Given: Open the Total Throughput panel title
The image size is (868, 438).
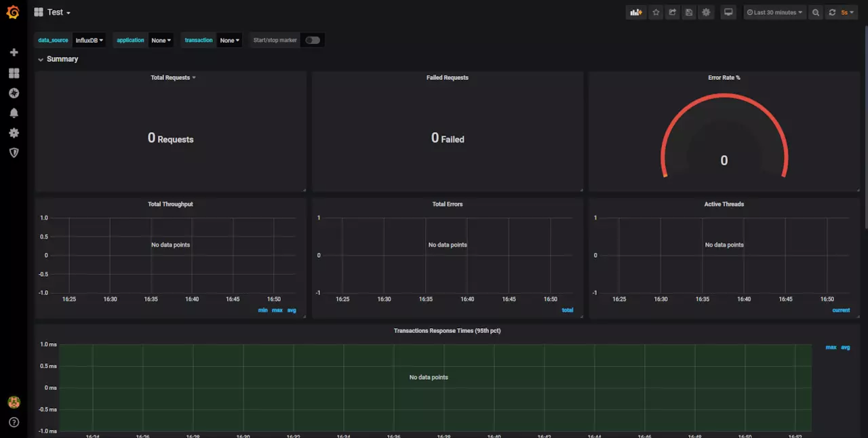Looking at the screenshot, I should pos(170,204).
